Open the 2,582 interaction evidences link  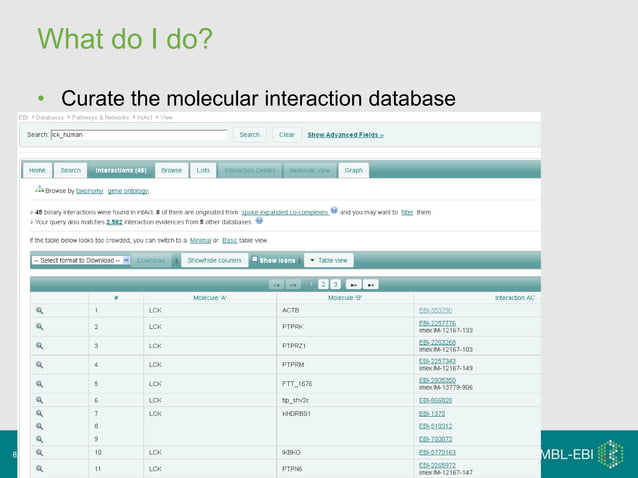[114, 222]
